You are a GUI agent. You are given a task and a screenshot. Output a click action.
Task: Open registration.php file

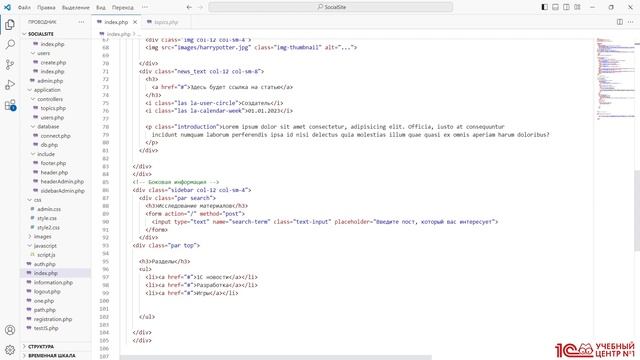(53, 319)
